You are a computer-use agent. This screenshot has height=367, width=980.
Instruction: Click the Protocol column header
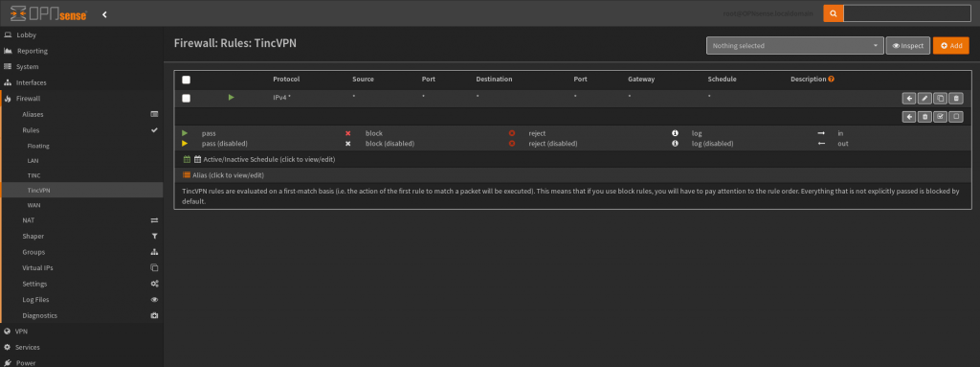coord(286,80)
